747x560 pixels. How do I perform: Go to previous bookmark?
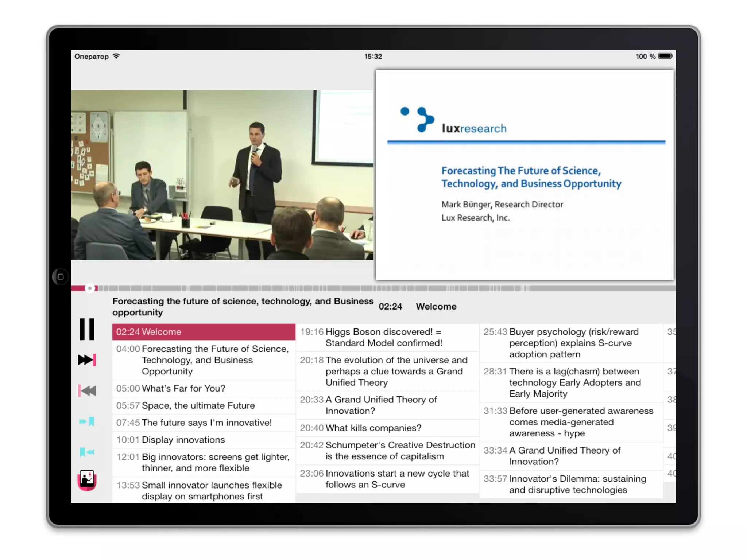pyautogui.click(x=87, y=452)
